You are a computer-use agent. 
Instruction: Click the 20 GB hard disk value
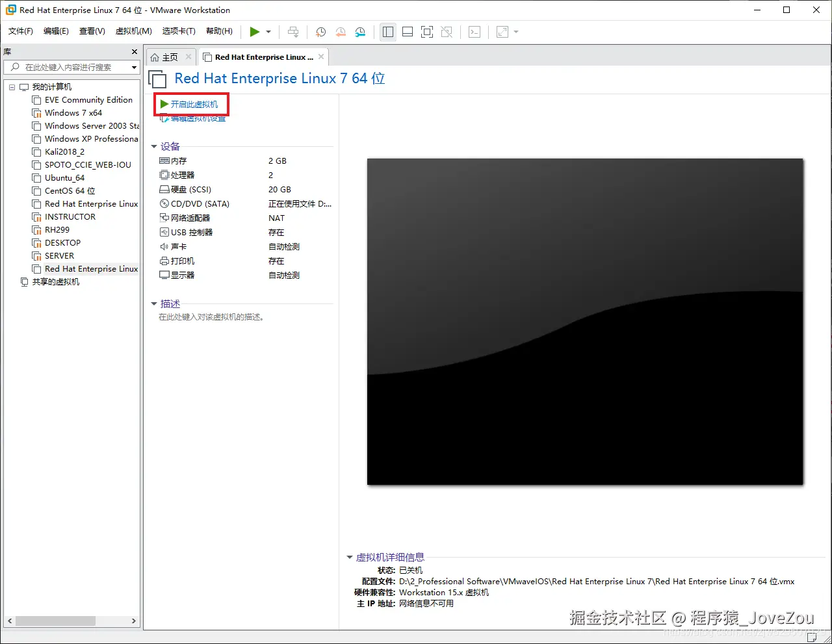click(279, 189)
